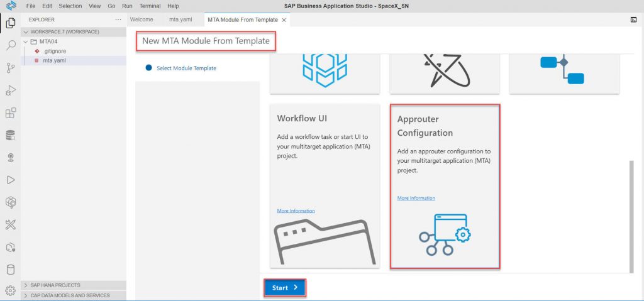The width and height of the screenshot is (644, 301).
Task: Open More Information link for Workflow UI
Action: 296,211
